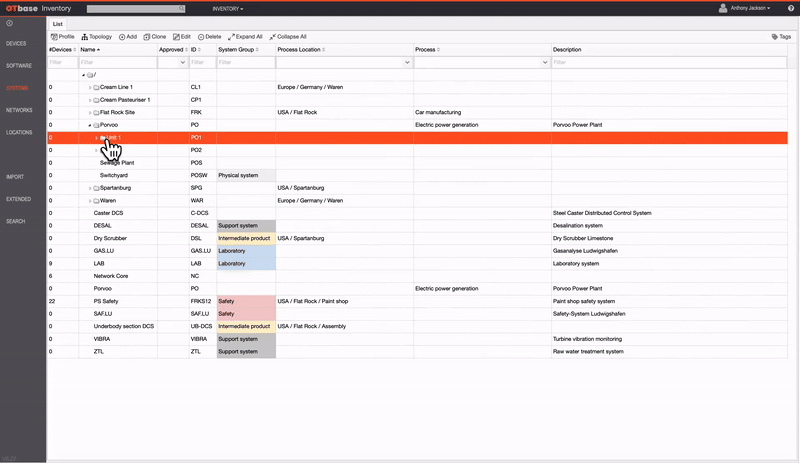The height and width of the screenshot is (463, 800).
Task: Go to SYSTEMS in the sidebar
Action: [x=17, y=88]
